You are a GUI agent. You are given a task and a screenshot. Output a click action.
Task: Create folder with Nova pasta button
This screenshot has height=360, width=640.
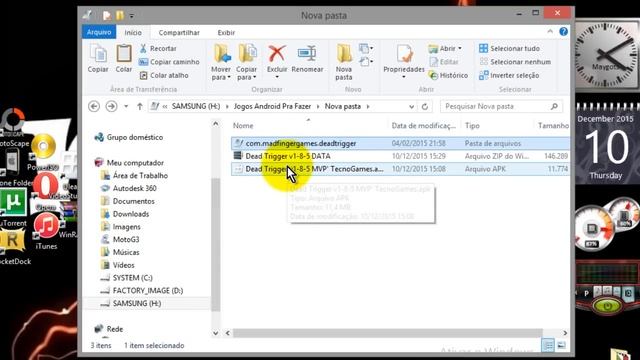[344, 62]
